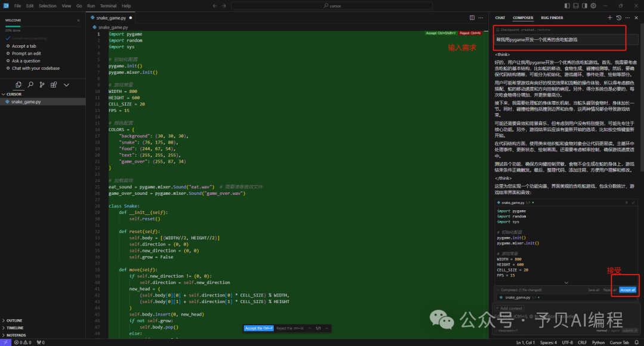Screen dimensions: 644x346
Task: Click Accept file in floating bar
Action: (259, 328)
